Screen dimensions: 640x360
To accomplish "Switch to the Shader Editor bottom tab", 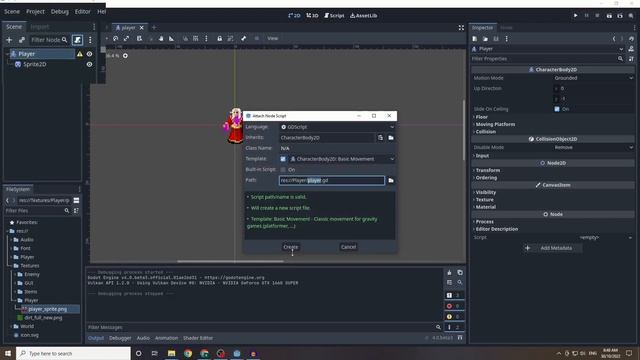I will coord(198,338).
